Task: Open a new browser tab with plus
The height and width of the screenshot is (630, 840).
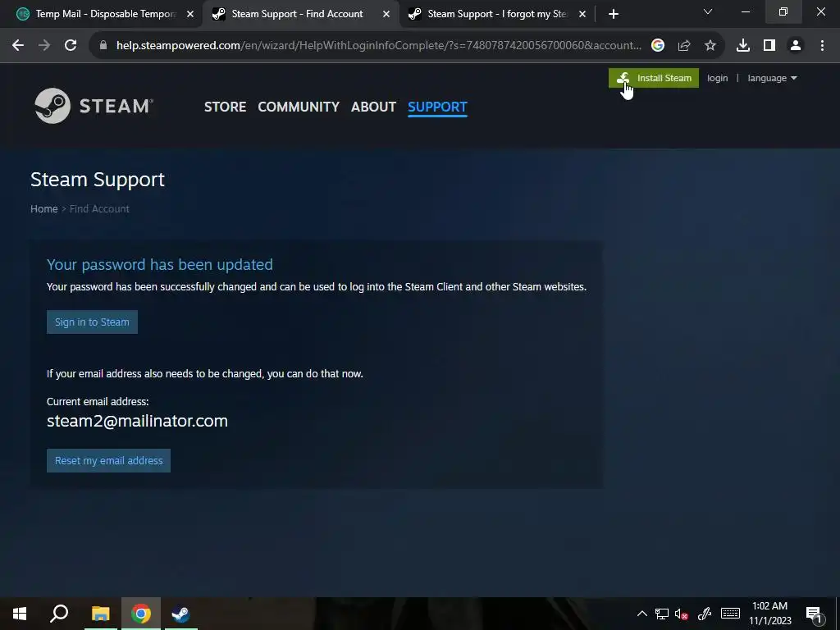Action: (x=614, y=14)
